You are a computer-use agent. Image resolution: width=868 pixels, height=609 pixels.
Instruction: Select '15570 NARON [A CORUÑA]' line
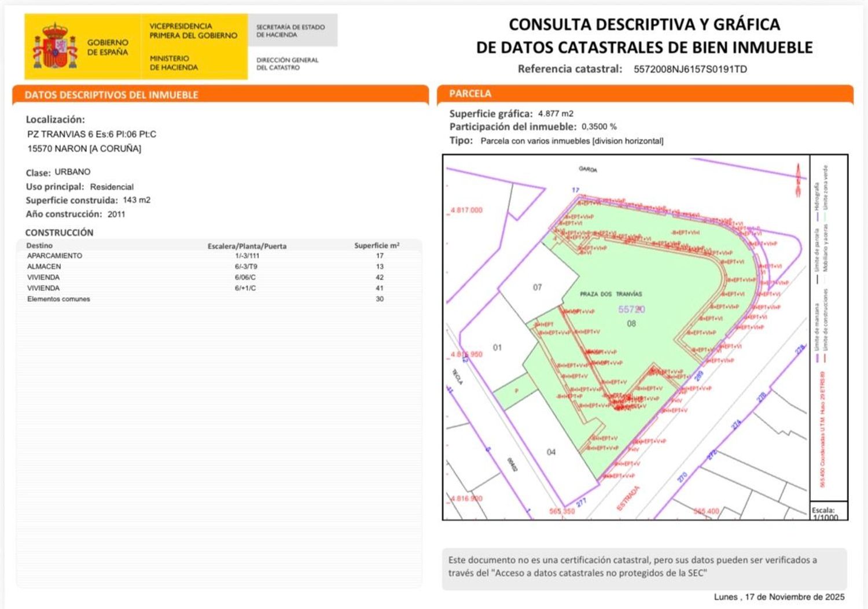tap(84, 149)
